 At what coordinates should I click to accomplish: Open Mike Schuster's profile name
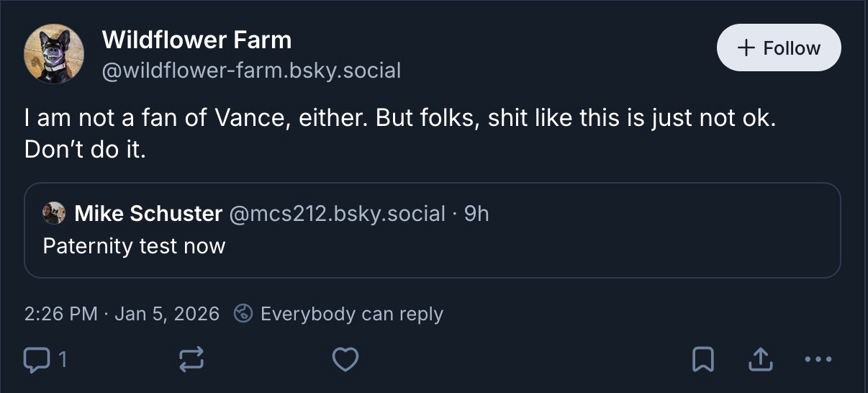point(148,214)
